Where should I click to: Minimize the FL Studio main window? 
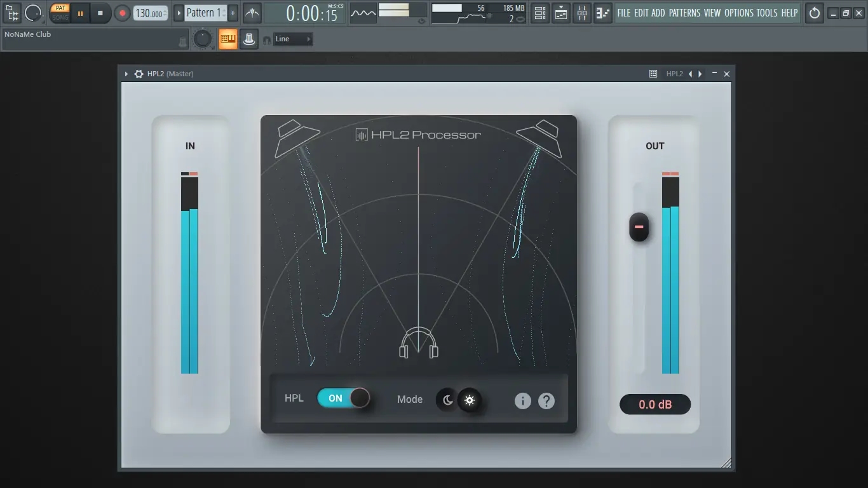834,13
